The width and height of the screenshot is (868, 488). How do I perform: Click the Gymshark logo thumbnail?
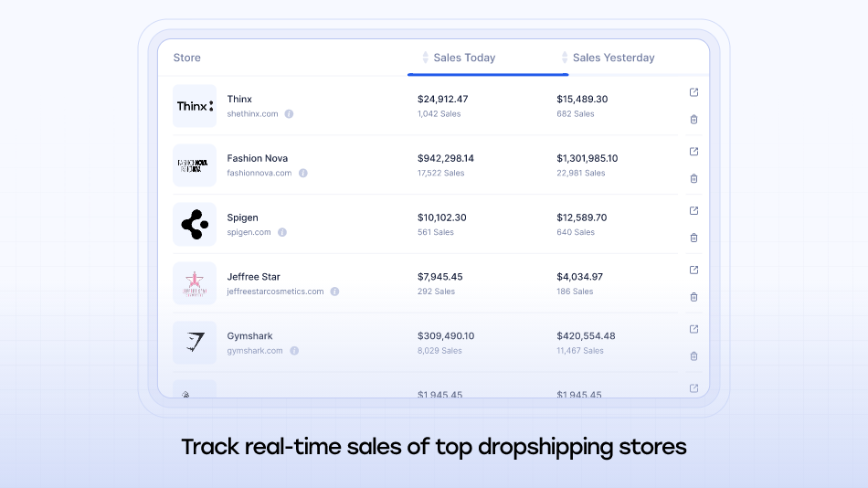tap(195, 343)
